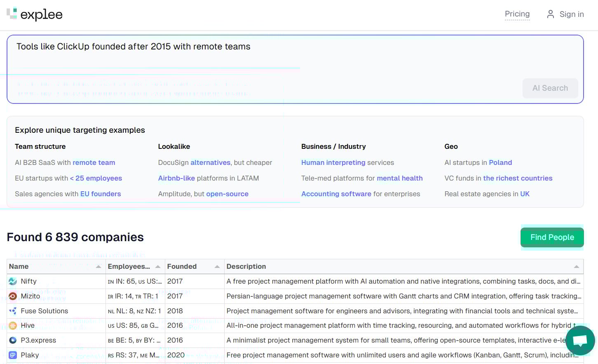Click Mizito's employees cell 'IR: 14'
The height and width of the screenshot is (364, 598).
(x=135, y=296)
